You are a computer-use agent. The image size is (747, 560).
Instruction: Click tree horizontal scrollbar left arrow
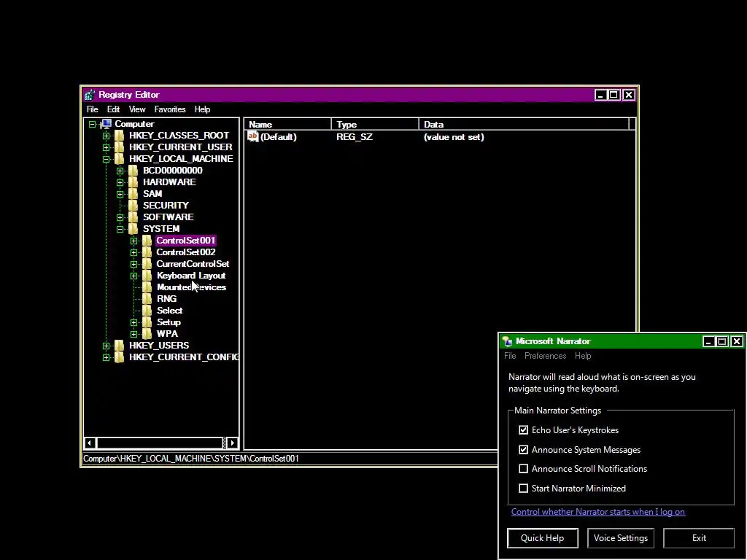[x=90, y=443]
